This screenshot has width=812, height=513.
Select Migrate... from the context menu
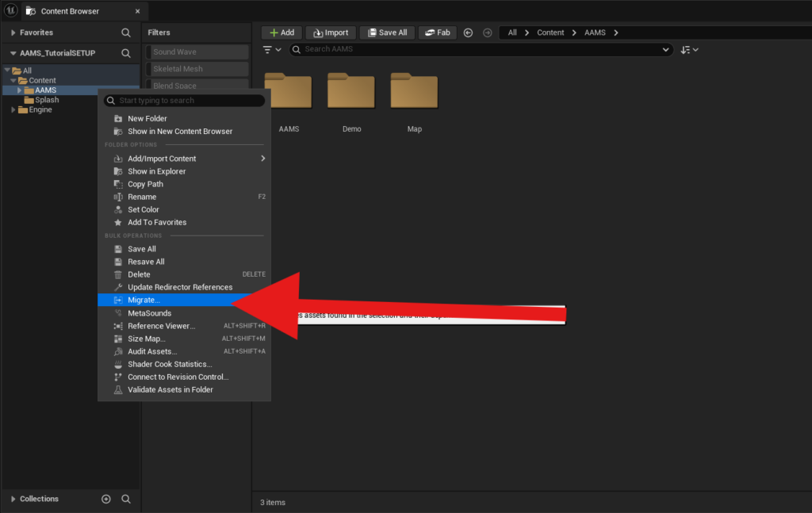coord(144,301)
